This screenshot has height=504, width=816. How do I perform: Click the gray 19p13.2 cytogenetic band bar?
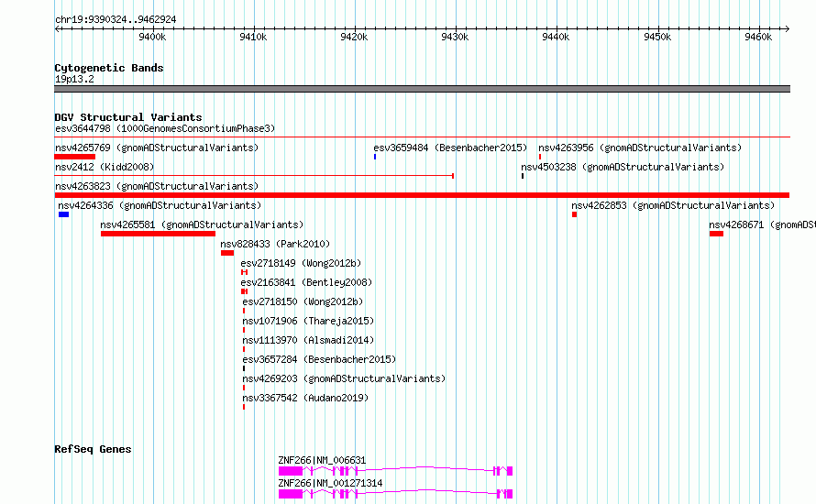(422, 89)
